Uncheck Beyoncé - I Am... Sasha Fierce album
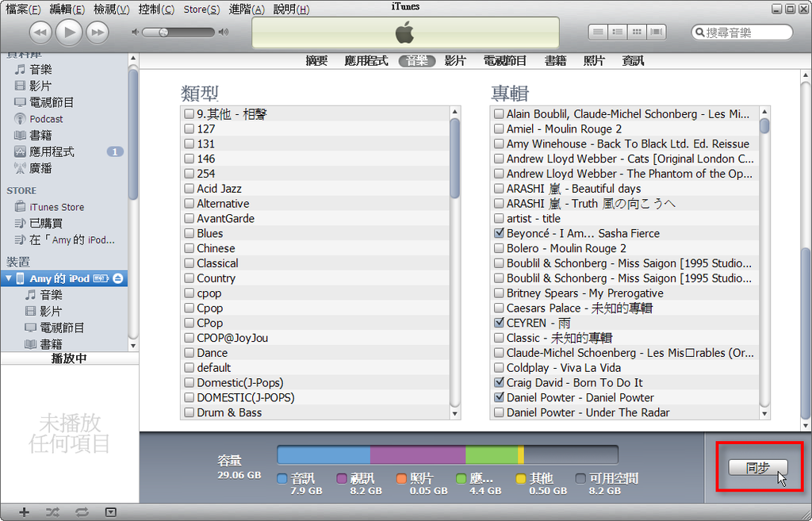 click(499, 233)
